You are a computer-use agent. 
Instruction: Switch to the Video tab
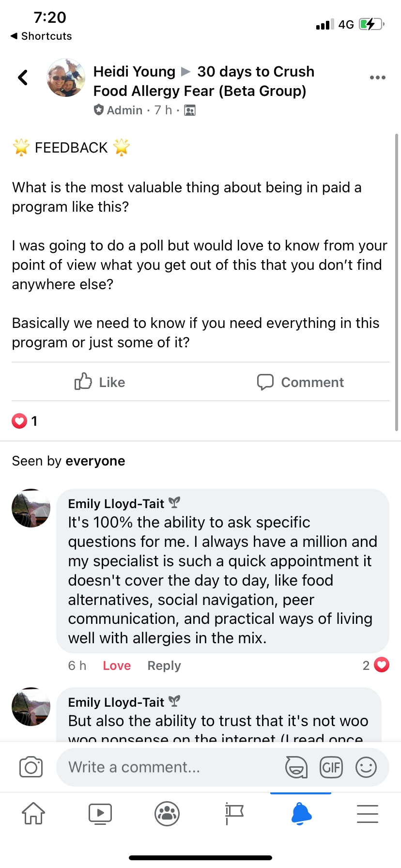(x=100, y=813)
